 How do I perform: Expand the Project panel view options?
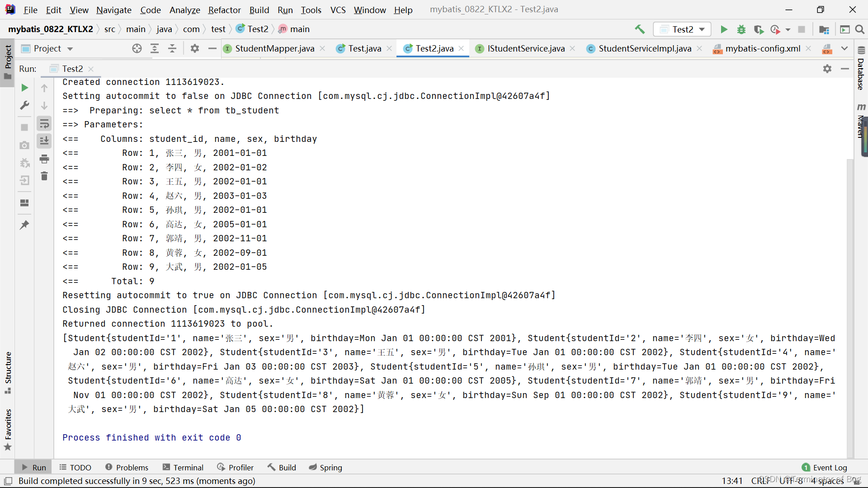coord(70,48)
